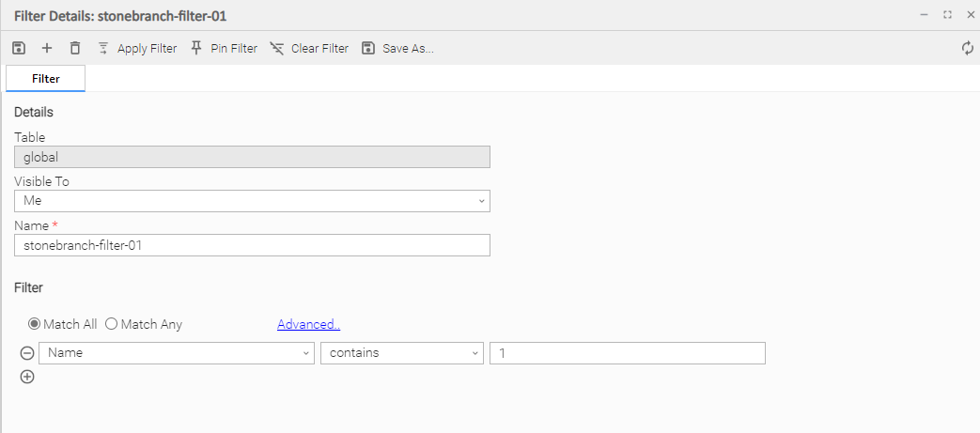The height and width of the screenshot is (433, 980).
Task: Click the plus icon to add new filter
Action: point(47,48)
